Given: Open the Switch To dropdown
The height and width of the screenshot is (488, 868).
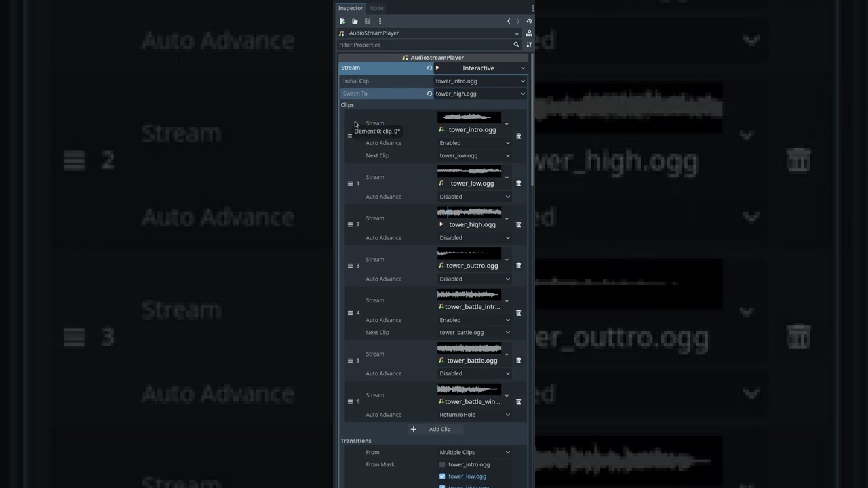Looking at the screenshot, I should 480,94.
